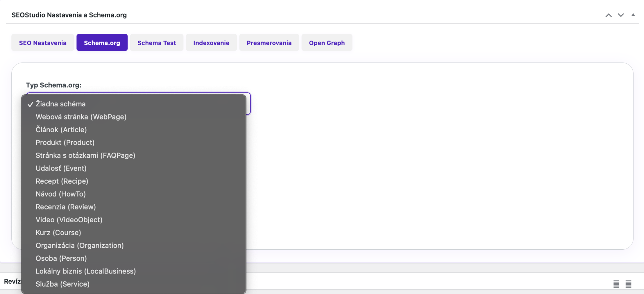Click the active Schema.org tab
Viewport: 644px width, 294px height.
pyautogui.click(x=102, y=43)
